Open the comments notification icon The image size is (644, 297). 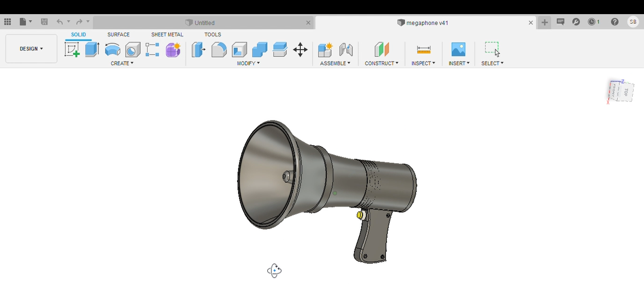tap(561, 22)
